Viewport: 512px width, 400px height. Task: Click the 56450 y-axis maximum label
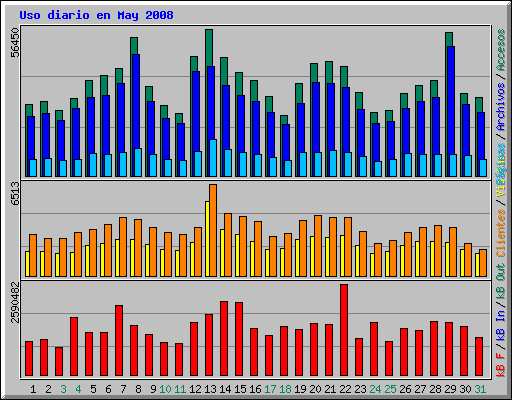(x=15, y=43)
